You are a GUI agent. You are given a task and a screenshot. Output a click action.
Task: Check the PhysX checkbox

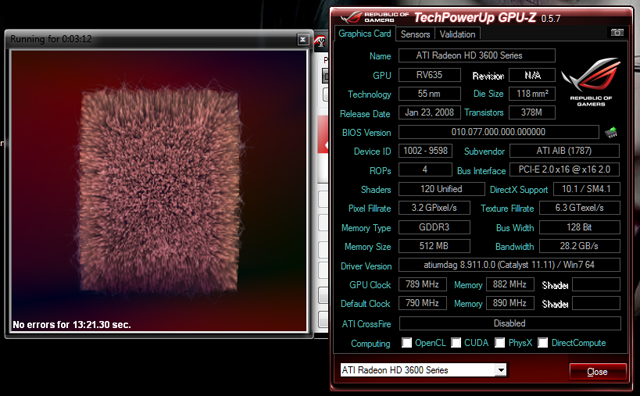click(500, 343)
